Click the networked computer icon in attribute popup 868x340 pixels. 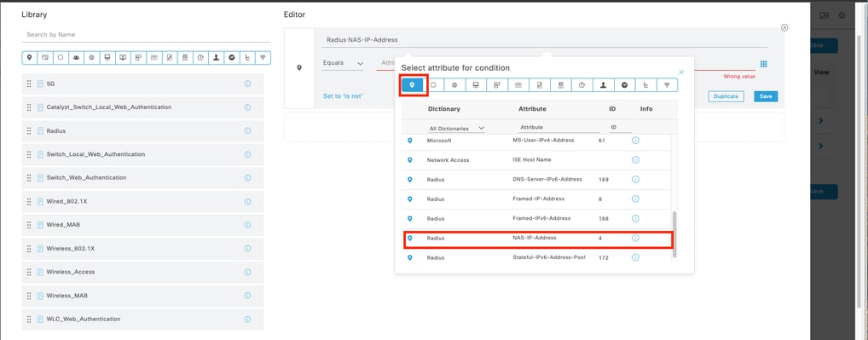click(x=476, y=85)
